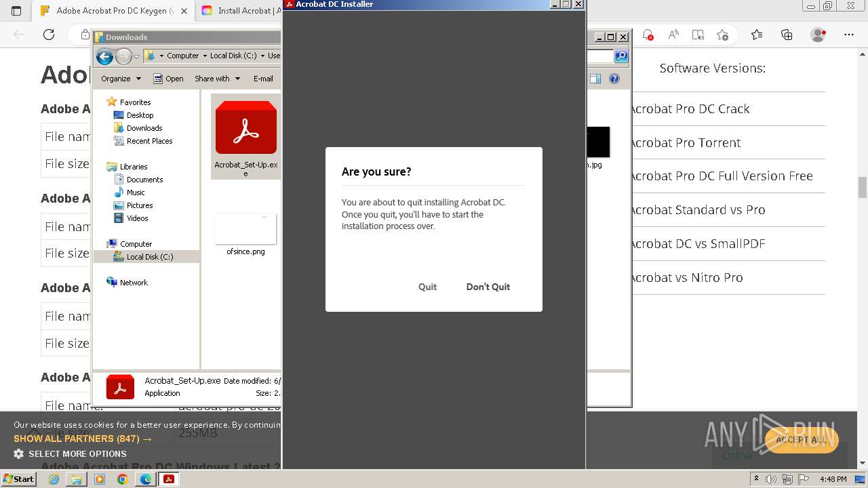Toggle the Explorer preview pane icon
Viewport: 868px width, 488px height.
click(595, 79)
